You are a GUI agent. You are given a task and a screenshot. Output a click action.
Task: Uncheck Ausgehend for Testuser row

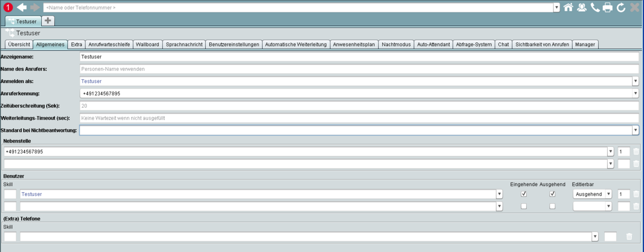click(552, 194)
